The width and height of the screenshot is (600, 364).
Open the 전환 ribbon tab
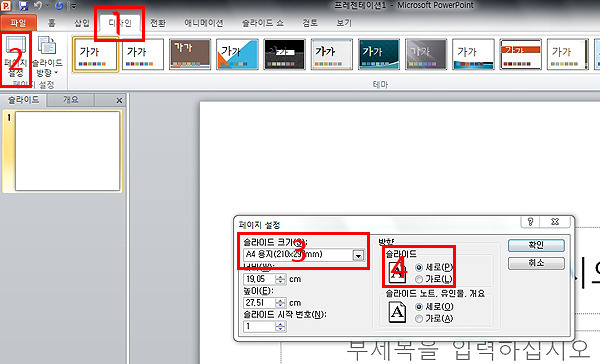pyautogui.click(x=158, y=23)
